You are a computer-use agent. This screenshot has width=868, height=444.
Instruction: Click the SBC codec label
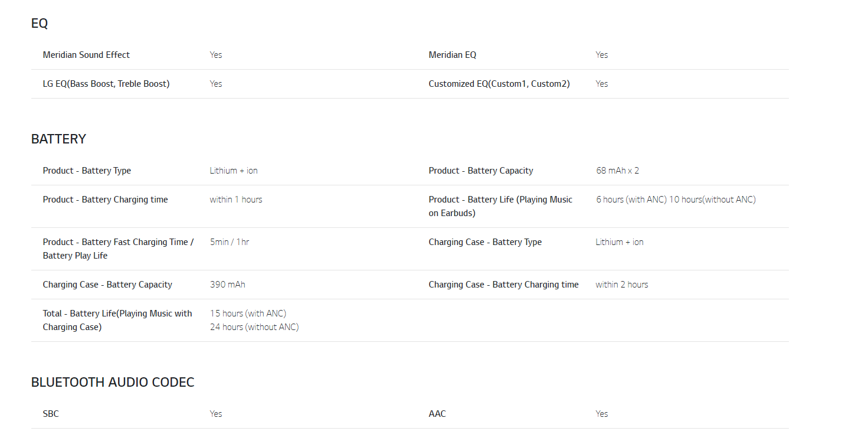coord(51,414)
